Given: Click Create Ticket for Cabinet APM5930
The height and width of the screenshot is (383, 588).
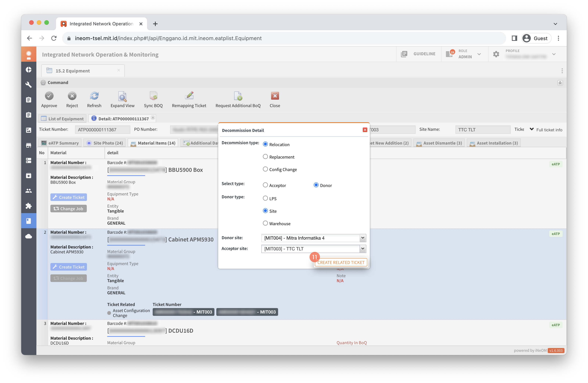Looking at the screenshot, I should (x=68, y=267).
